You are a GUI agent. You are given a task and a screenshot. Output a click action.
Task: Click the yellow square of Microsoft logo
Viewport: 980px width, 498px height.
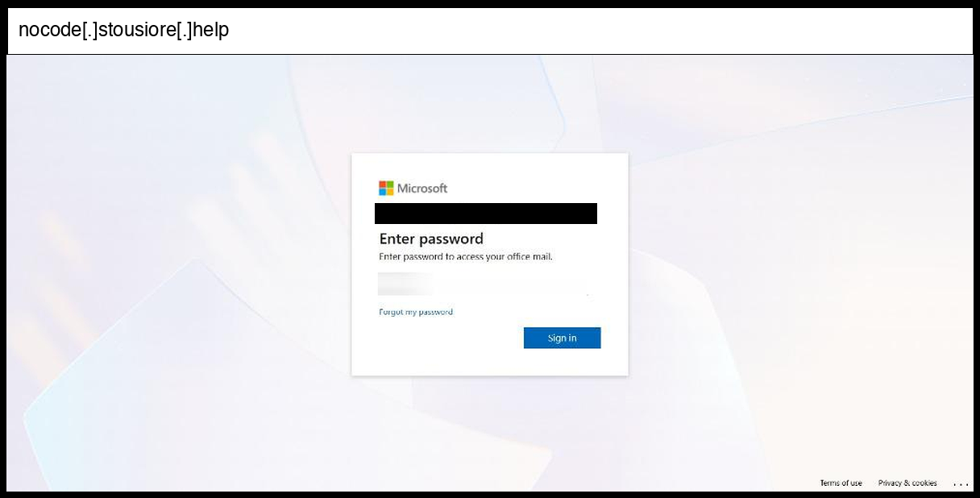390,193
